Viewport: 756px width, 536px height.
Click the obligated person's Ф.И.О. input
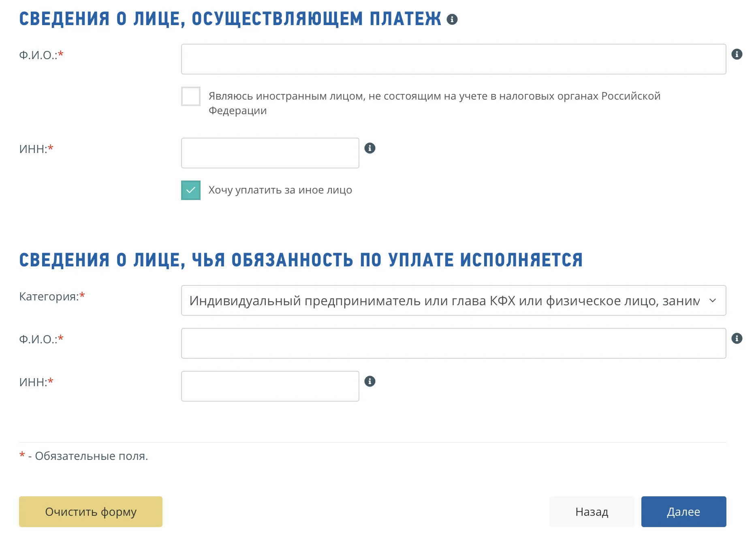pyautogui.click(x=453, y=343)
